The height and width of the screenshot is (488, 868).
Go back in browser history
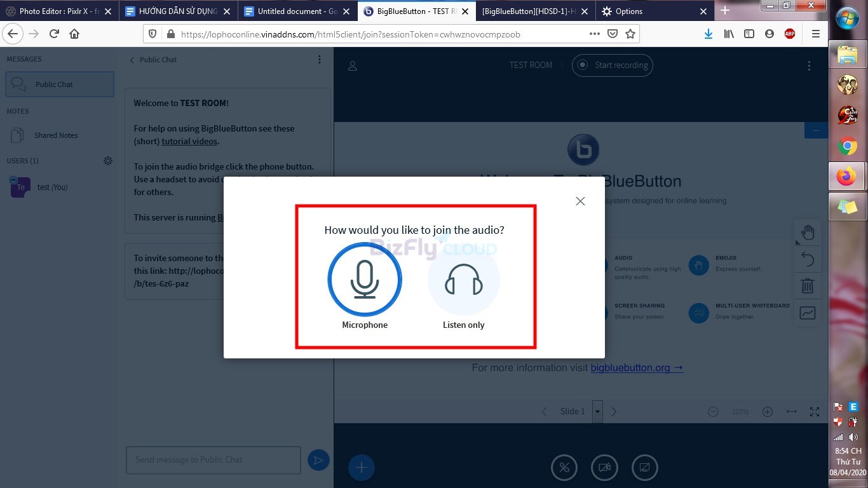tap(13, 34)
